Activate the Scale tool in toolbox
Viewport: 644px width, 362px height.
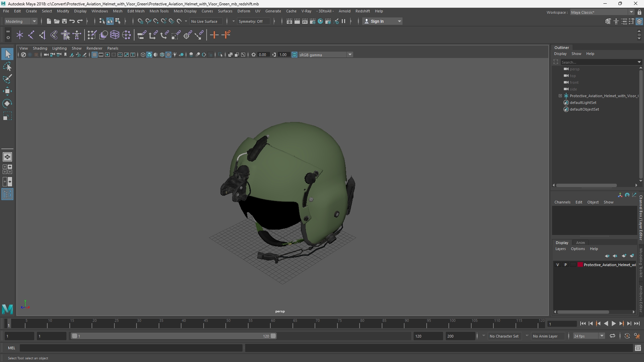7,116
